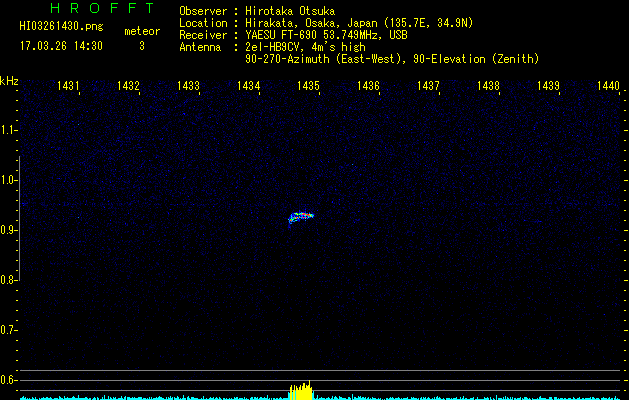Image resolution: width=629 pixels, height=400 pixels.
Task: Click time axis label 1431
Action: [68, 86]
